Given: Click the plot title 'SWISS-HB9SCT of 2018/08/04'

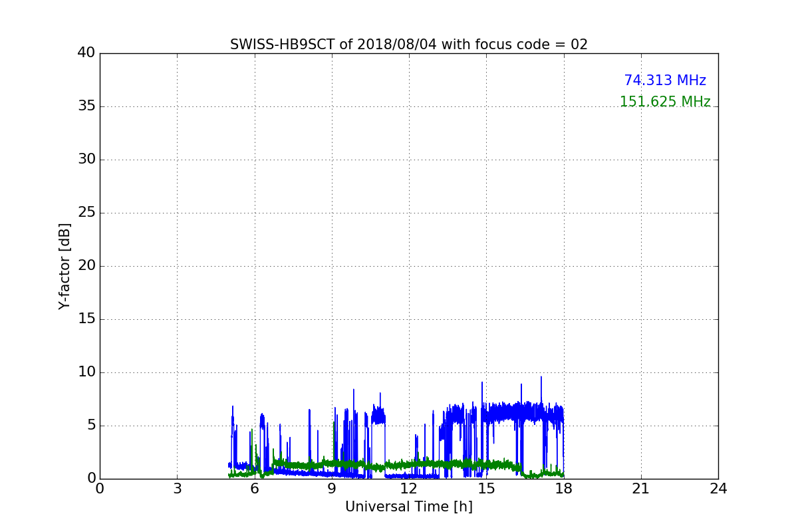Looking at the screenshot, I should 409,45.
